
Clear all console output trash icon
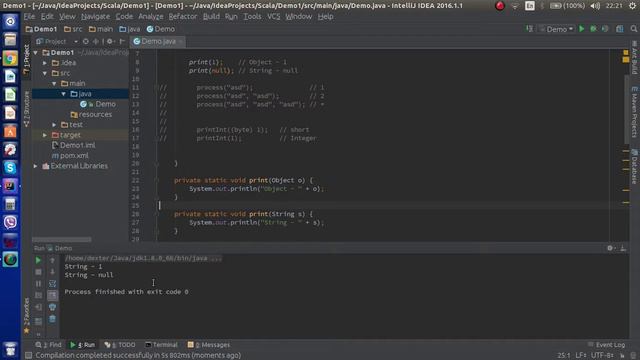coord(52,319)
